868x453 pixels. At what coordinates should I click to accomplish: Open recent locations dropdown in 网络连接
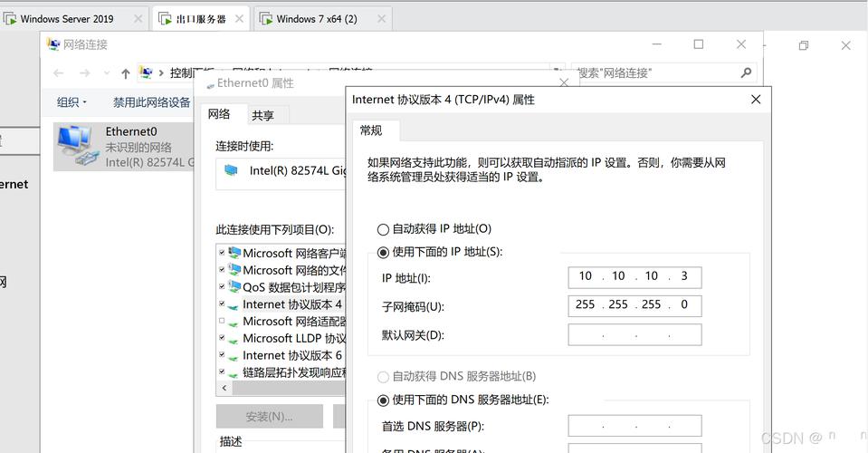click(106, 73)
